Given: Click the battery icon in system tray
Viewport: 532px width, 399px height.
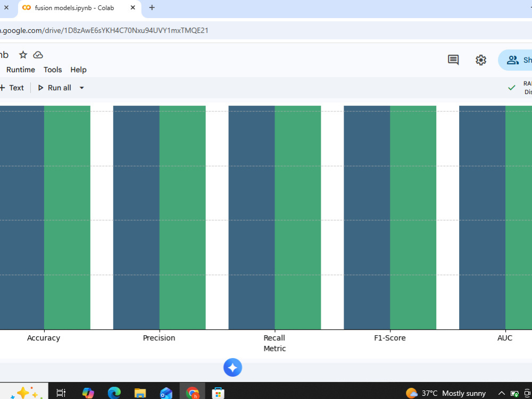Looking at the screenshot, I should (x=514, y=394).
